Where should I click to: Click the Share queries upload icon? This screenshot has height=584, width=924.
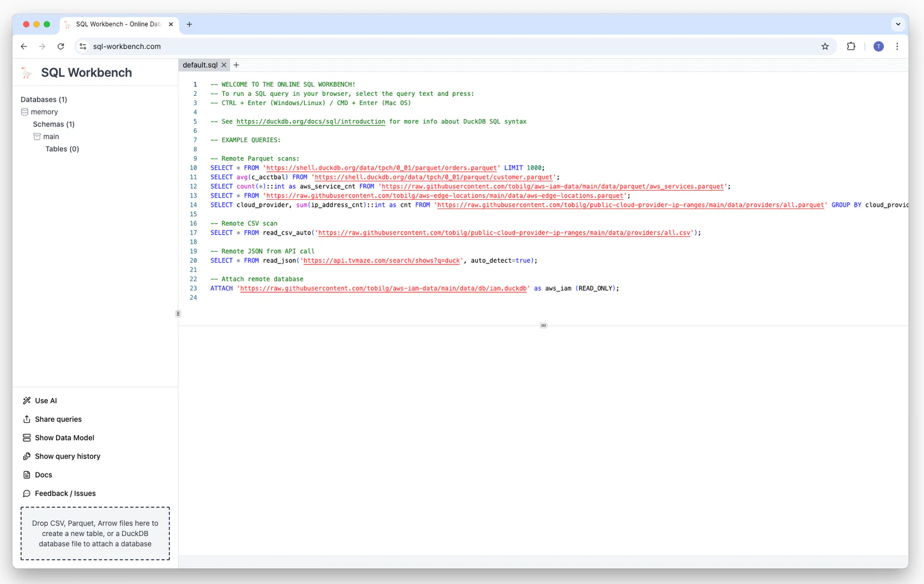point(27,419)
